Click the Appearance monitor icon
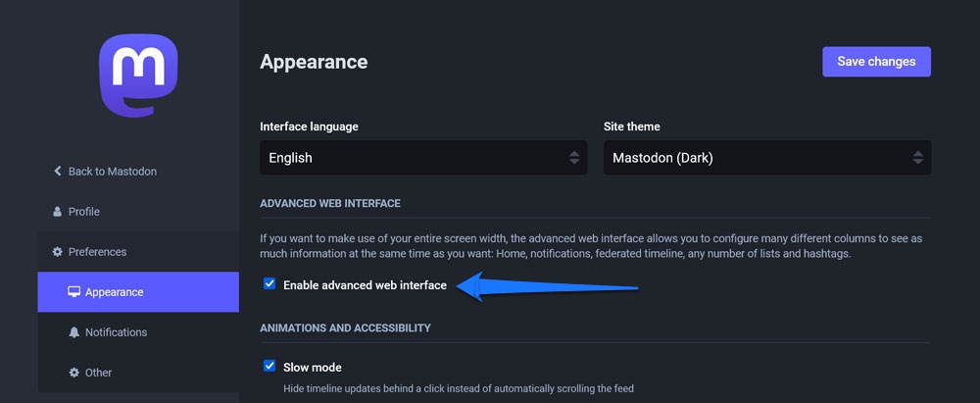 (73, 292)
